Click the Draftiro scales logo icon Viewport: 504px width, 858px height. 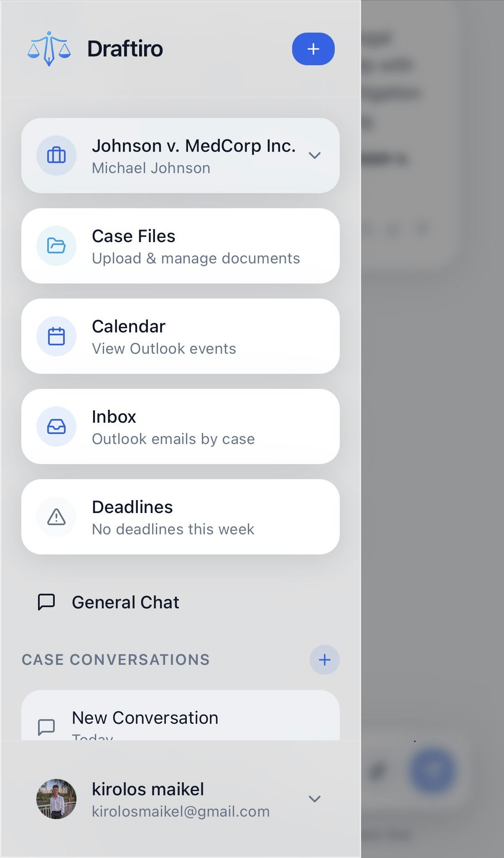pos(49,49)
